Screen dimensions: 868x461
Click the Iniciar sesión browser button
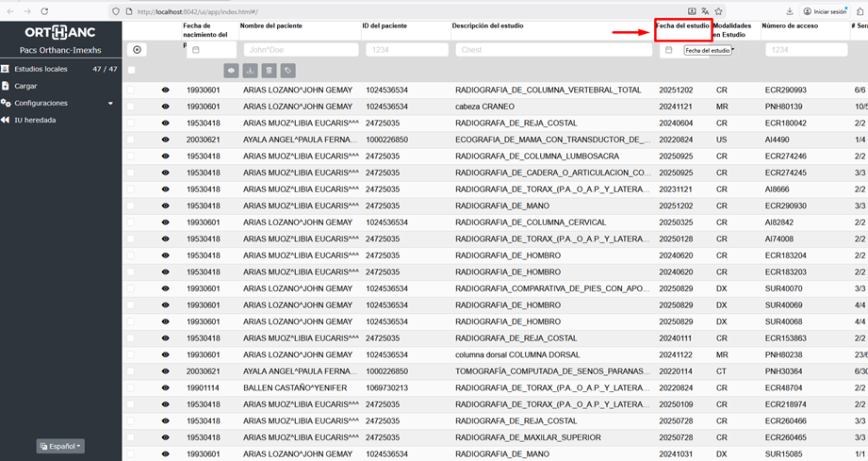tap(825, 11)
